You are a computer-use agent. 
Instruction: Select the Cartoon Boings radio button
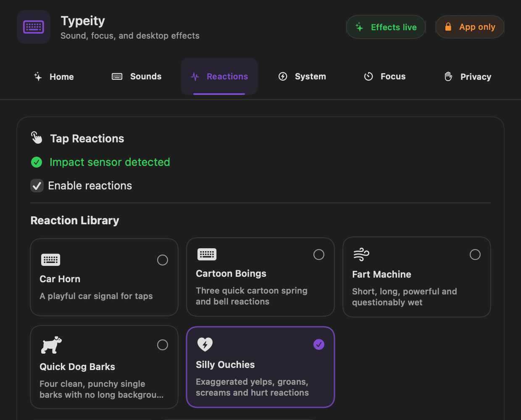click(319, 255)
